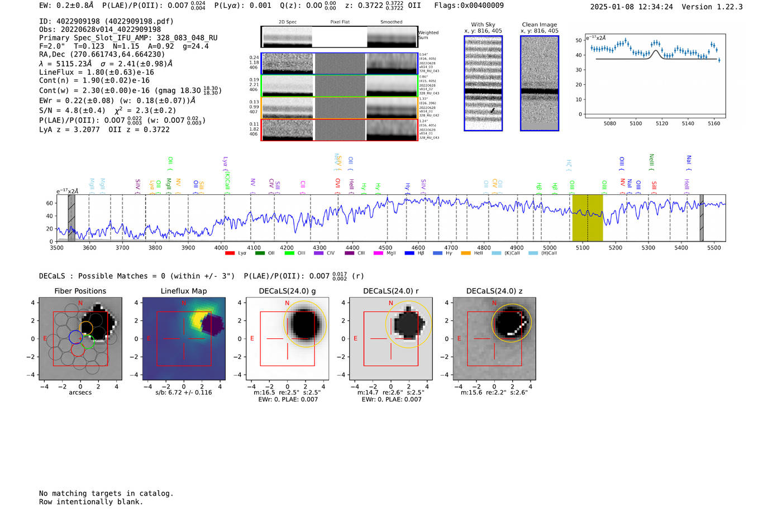Image resolution: width=782 pixels, height=532 pixels.
Task: Open the Lineflux Map image
Action: coord(184,338)
